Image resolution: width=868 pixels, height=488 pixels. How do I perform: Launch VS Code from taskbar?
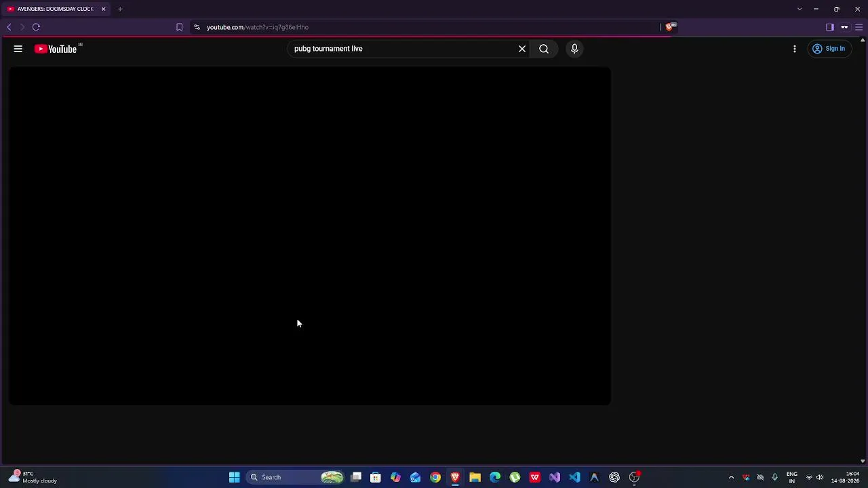click(x=574, y=477)
